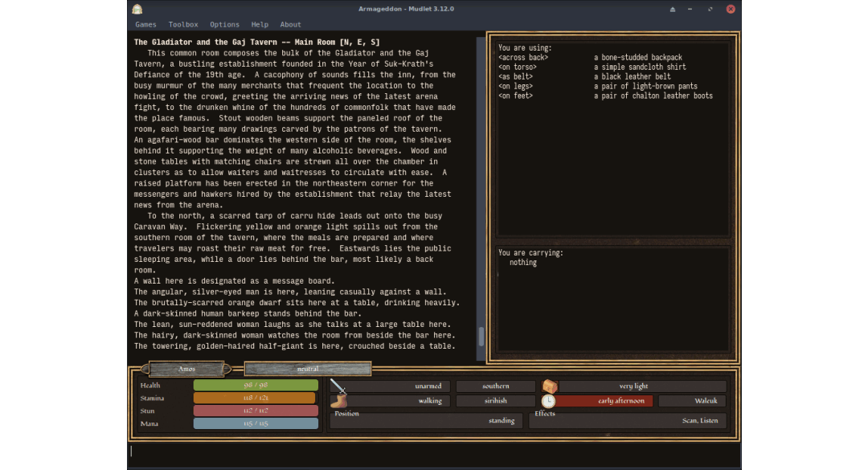This screenshot has width=868, height=470.
Task: Click the orange Stamina bar
Action: 254,398
